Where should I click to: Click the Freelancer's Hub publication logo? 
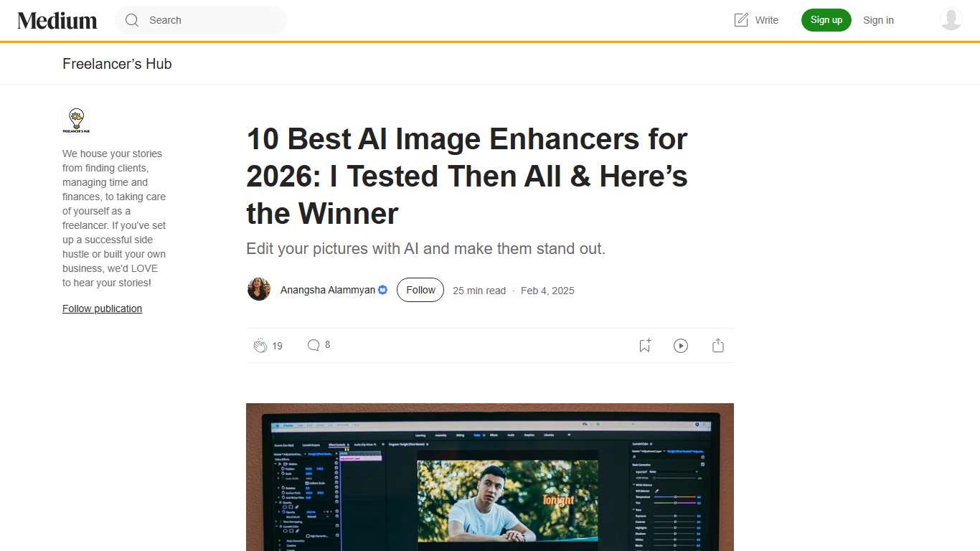(76, 121)
